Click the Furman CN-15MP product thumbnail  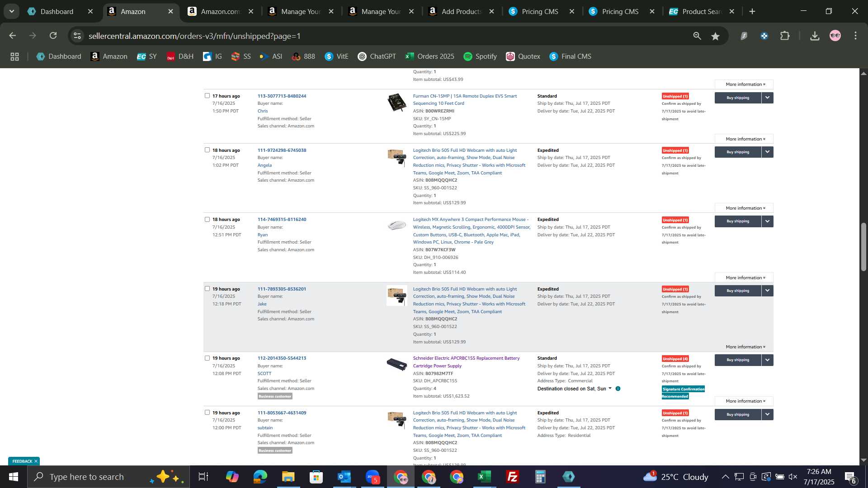coord(397,103)
